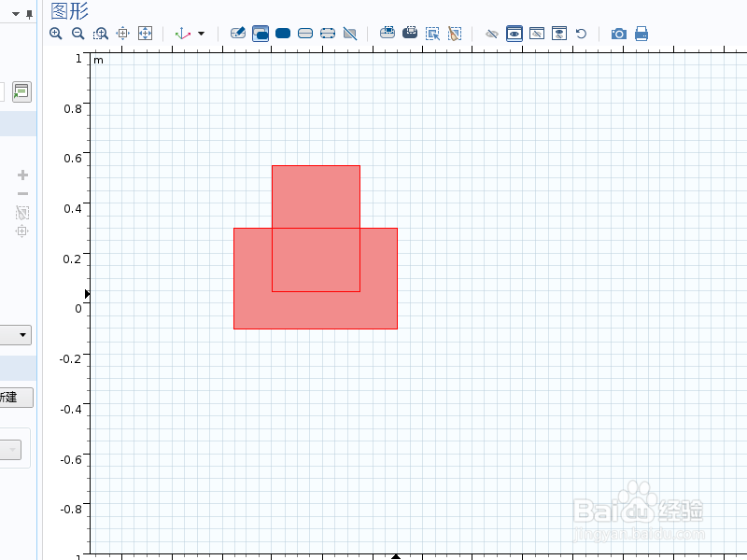Open the combo box dropdown above the 新建 button
This screenshot has height=560, width=747.
click(x=22, y=335)
